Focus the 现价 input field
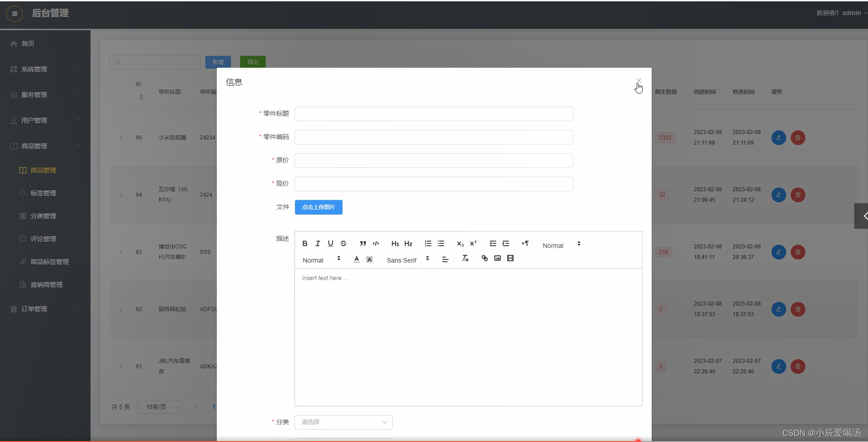 [434, 184]
